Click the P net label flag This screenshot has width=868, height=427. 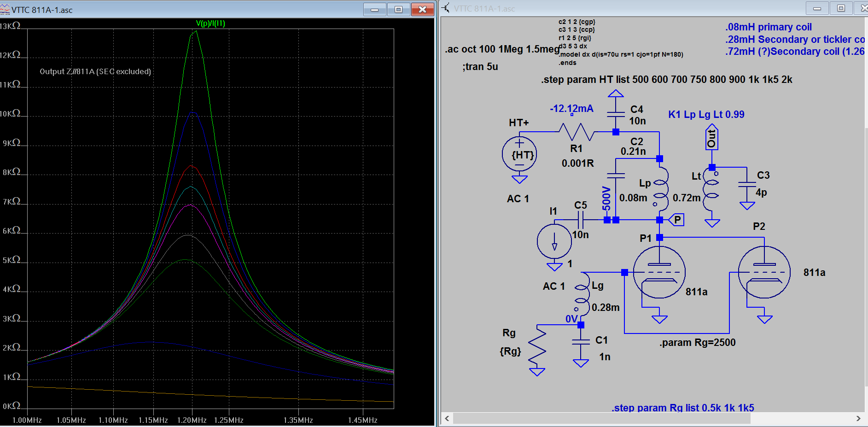click(676, 220)
